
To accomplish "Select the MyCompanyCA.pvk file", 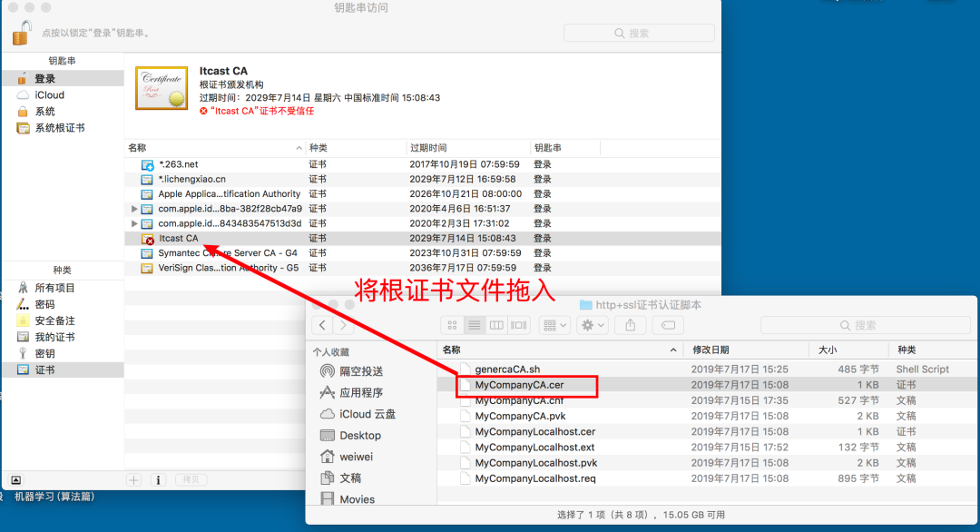I will pos(708,416).
